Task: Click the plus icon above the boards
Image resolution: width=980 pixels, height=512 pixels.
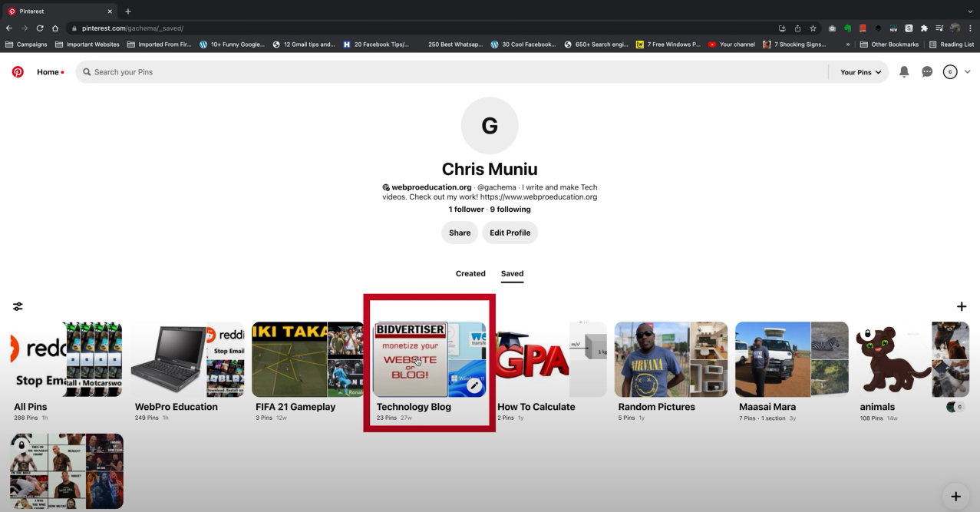Action: coord(961,306)
